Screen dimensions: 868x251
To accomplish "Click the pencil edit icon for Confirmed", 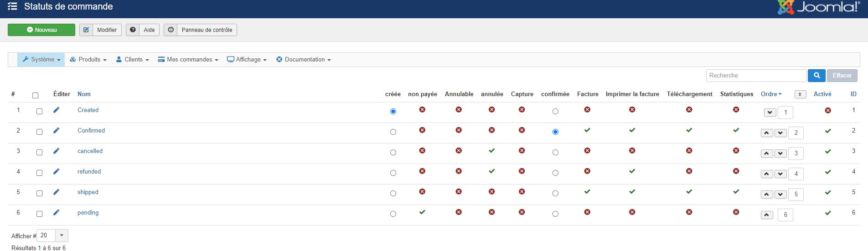I will (x=56, y=131).
